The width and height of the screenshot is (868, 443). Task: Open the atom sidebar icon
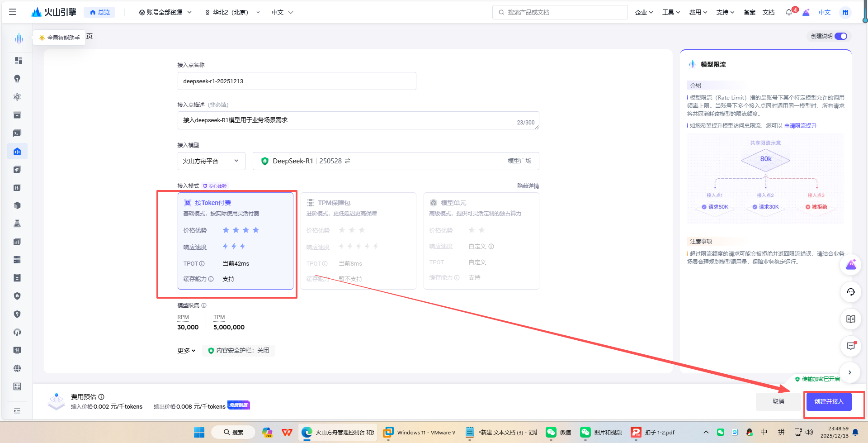coord(17,97)
